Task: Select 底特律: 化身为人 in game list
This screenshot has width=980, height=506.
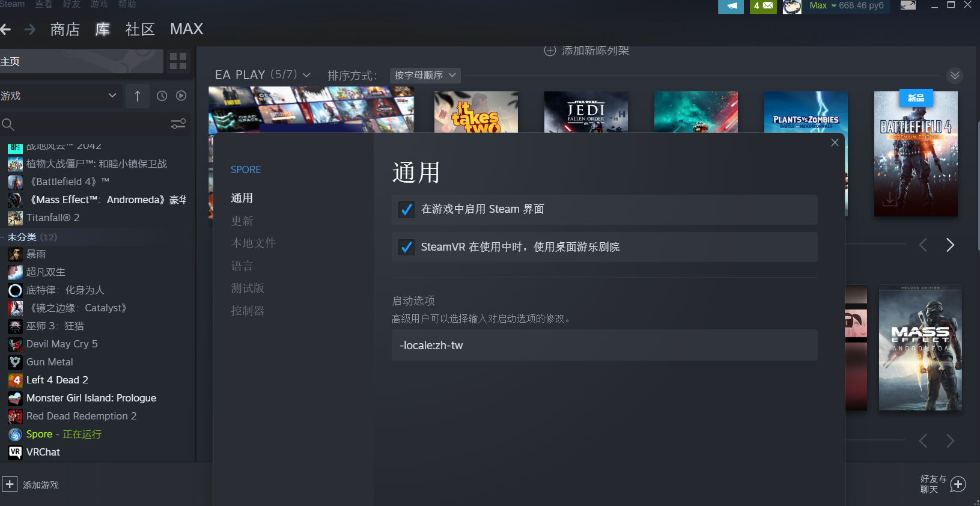Action: [x=65, y=290]
